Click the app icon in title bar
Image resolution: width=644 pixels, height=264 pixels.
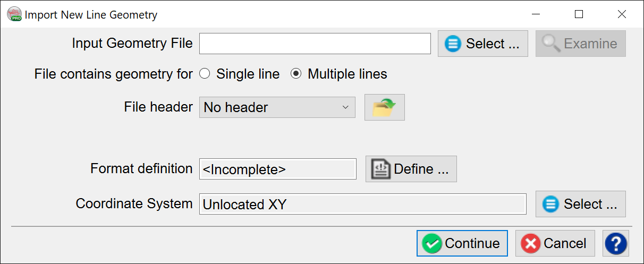click(x=14, y=14)
